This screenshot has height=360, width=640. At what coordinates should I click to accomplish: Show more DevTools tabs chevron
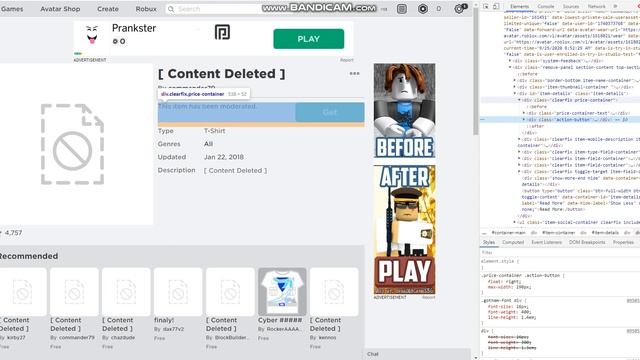(616, 7)
